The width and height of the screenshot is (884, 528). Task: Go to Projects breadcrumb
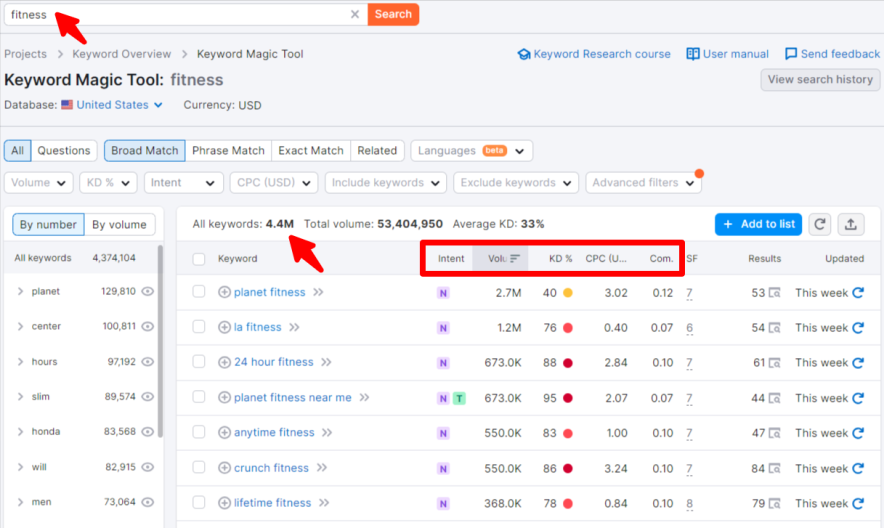pyautogui.click(x=25, y=54)
